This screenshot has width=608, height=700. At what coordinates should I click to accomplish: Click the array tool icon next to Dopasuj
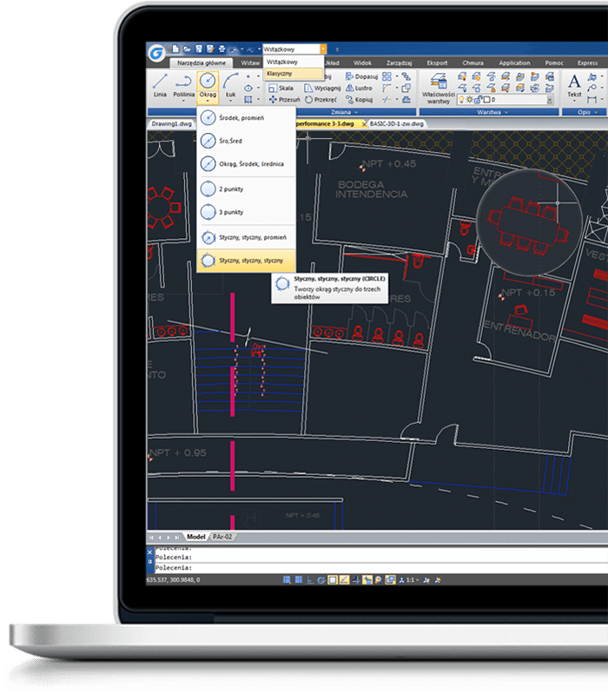point(387,76)
